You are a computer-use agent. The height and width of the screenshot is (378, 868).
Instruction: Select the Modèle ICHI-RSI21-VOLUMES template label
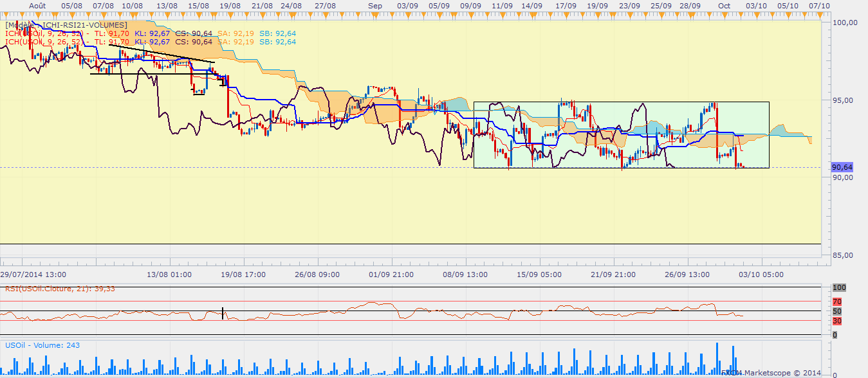pos(66,24)
